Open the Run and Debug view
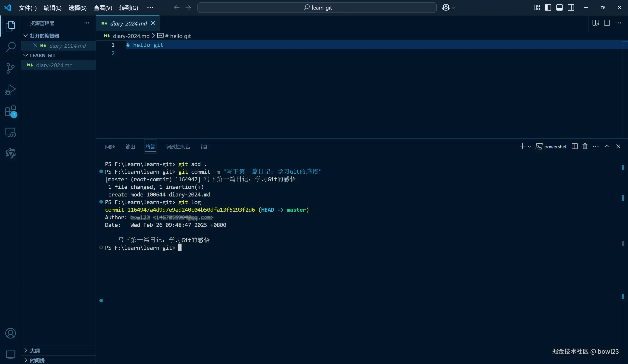This screenshot has height=364, width=628. pos(10,90)
